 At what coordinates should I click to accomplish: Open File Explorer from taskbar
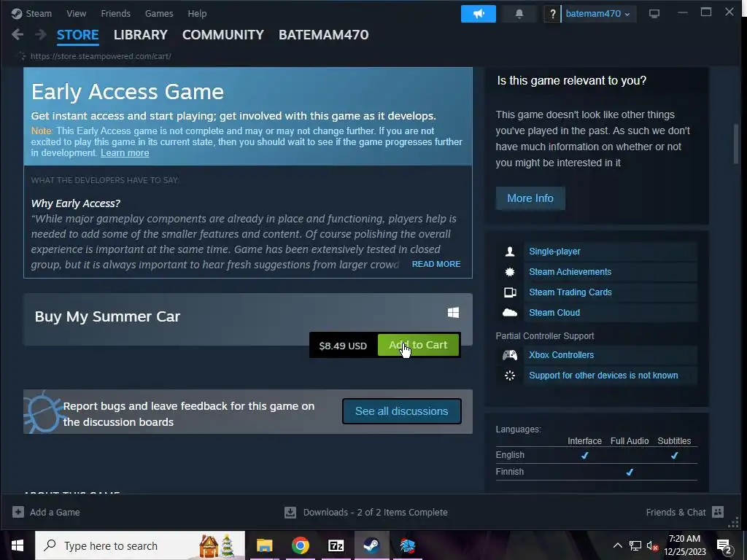pos(264,545)
